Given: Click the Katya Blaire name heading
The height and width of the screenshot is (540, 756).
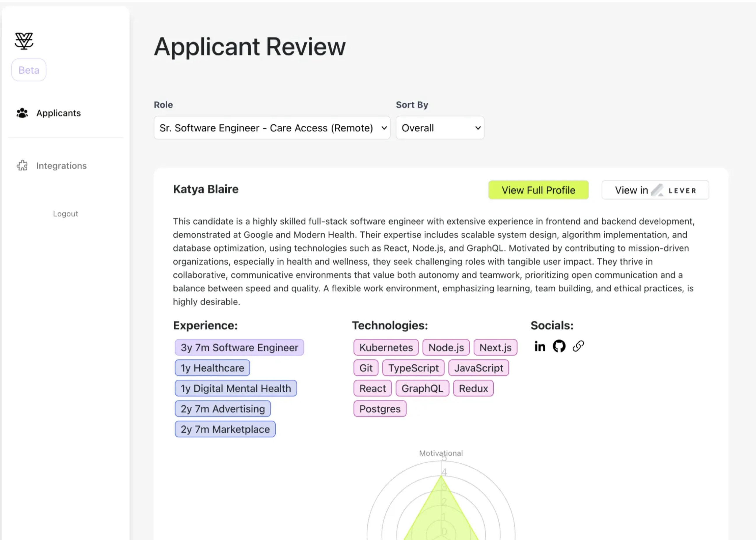Looking at the screenshot, I should 206,189.
